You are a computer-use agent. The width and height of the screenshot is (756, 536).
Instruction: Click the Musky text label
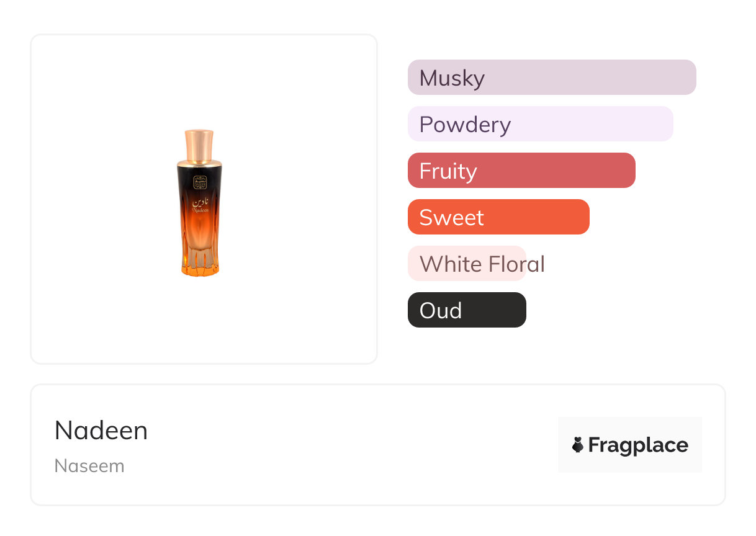[452, 78]
